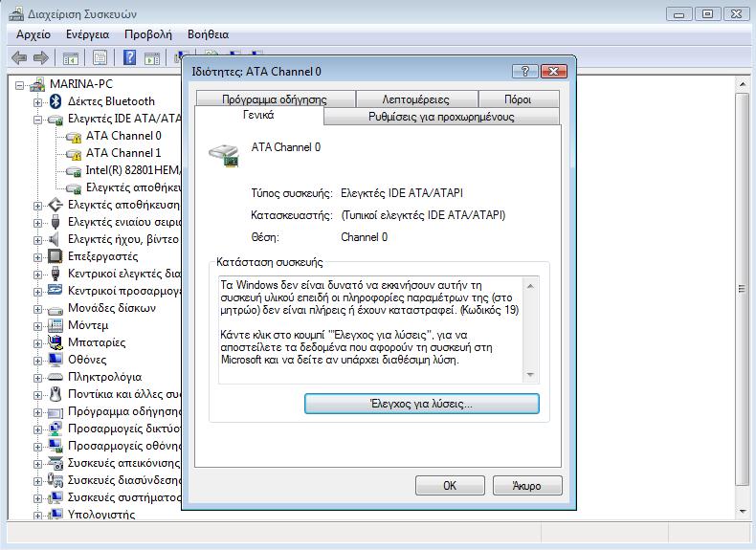This screenshot has height=550, width=756.
Task: Expand the Επεξεργαστές node
Action: pos(37,257)
